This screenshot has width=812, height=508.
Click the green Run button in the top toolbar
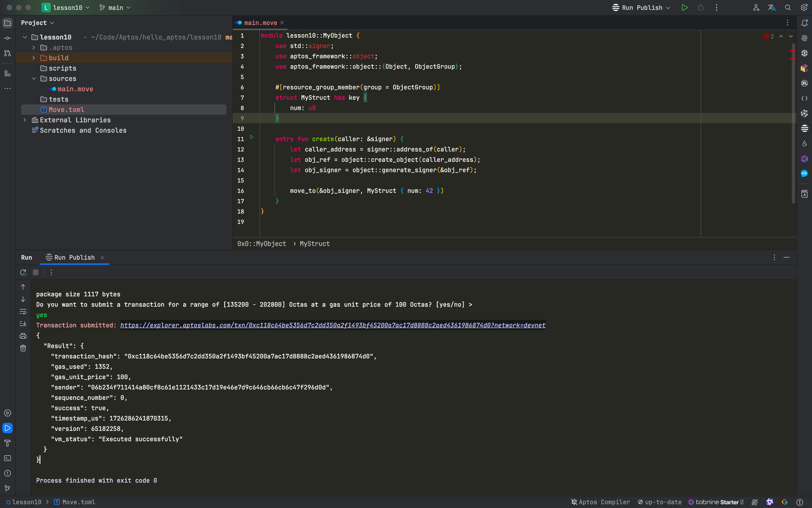pyautogui.click(x=684, y=7)
